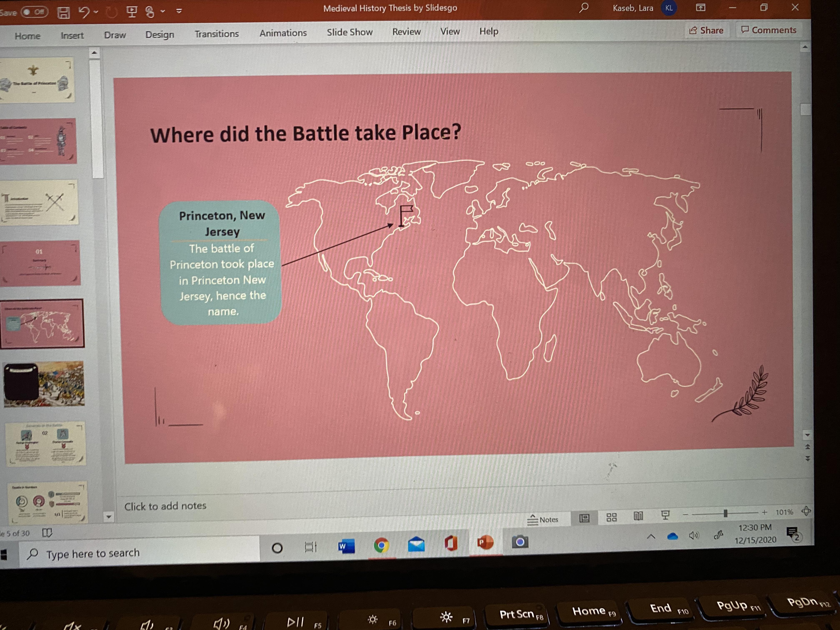This screenshot has width=840, height=630.
Task: Click the Undo arrow icon
Action: click(x=84, y=12)
